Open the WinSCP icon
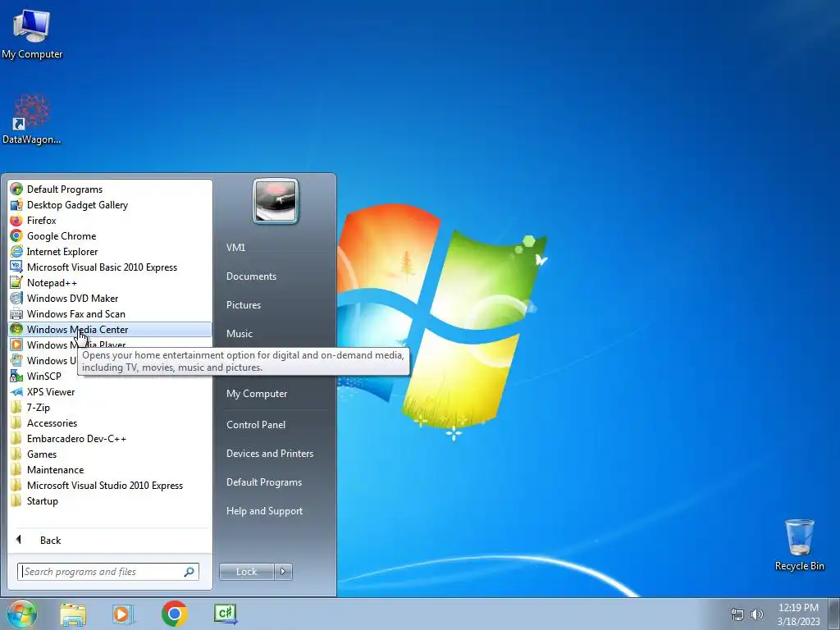Image resolution: width=840 pixels, height=630 pixels. pos(16,376)
